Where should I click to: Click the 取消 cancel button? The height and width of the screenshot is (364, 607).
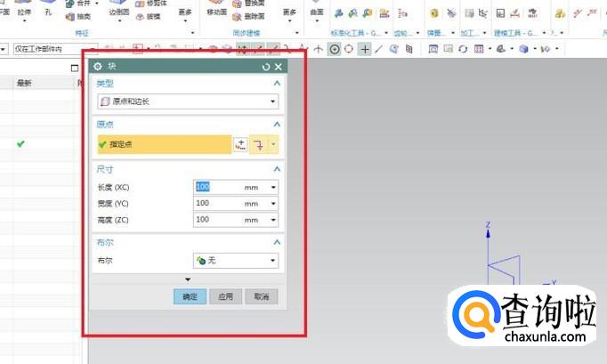(262, 296)
